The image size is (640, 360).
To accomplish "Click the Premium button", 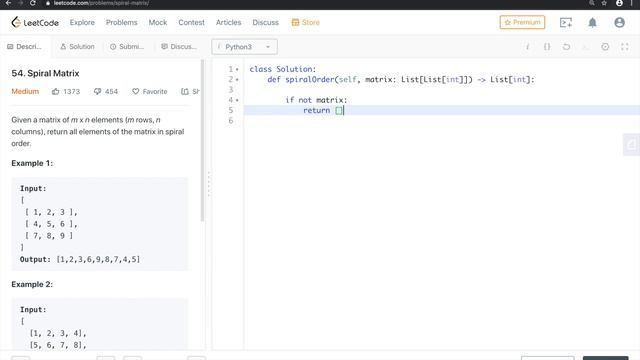I will 522,22.
